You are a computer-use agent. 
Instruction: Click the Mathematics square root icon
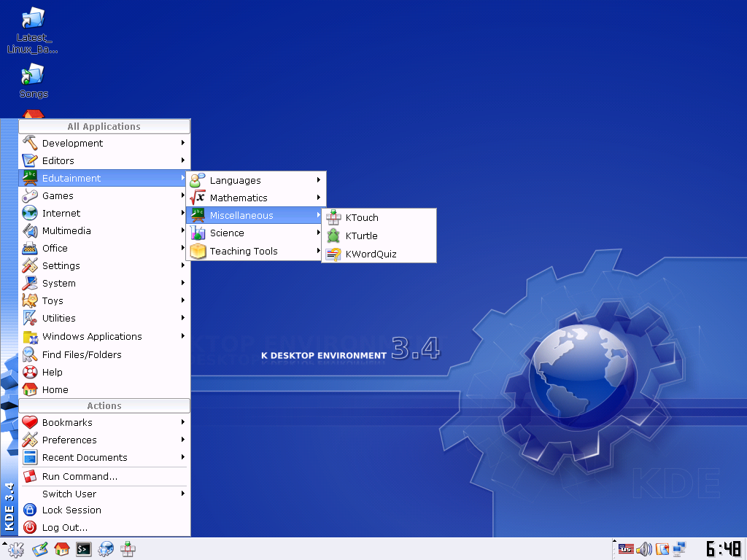(x=198, y=198)
